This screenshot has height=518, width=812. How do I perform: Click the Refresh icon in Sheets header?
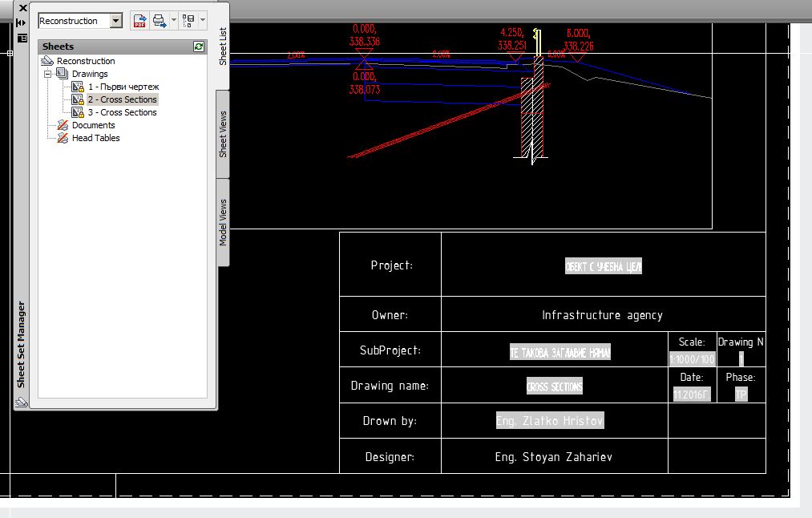[x=198, y=47]
